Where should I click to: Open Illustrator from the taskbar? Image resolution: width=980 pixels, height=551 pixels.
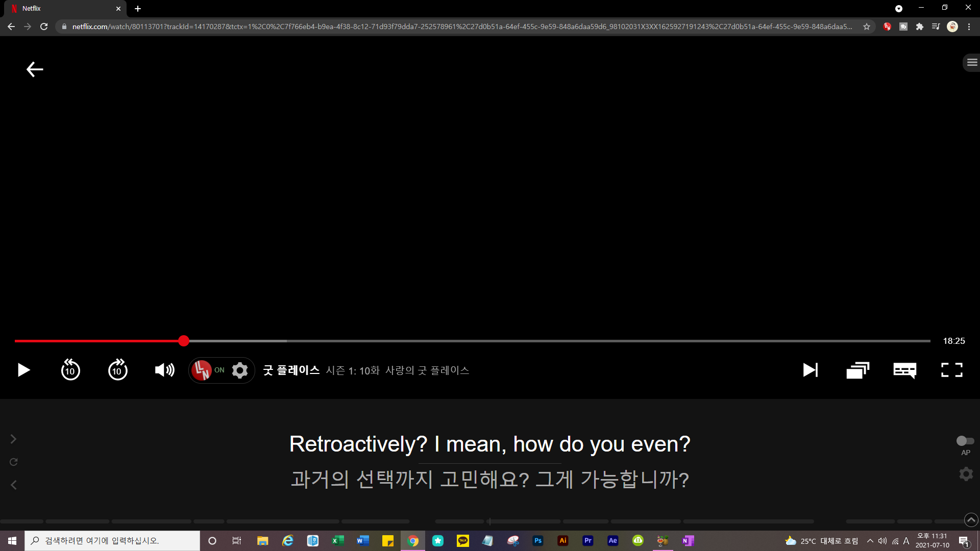[x=563, y=540]
